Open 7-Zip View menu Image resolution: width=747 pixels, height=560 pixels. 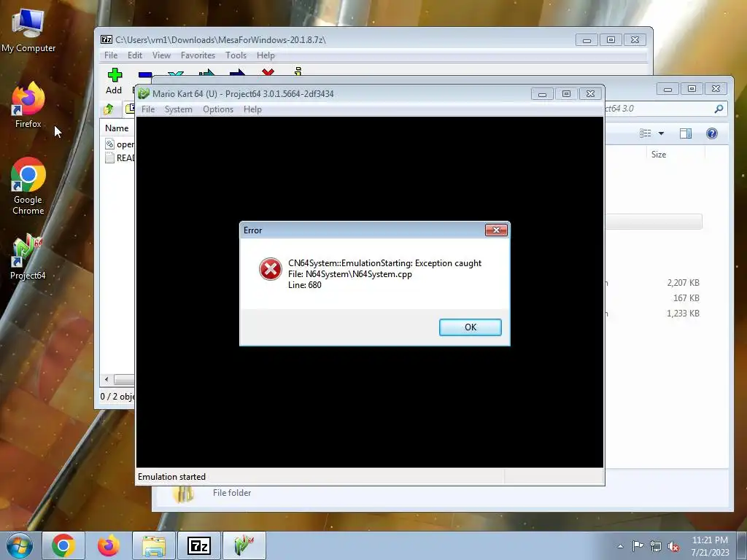coord(161,55)
